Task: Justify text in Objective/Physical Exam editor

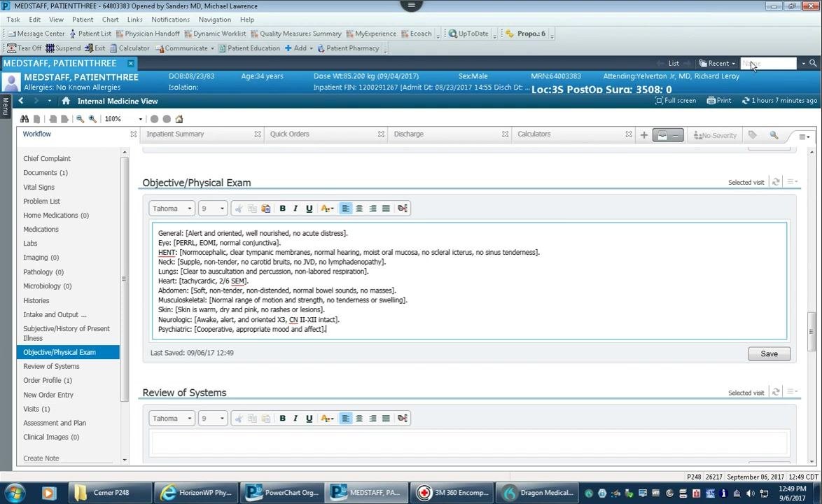Action: (x=386, y=209)
